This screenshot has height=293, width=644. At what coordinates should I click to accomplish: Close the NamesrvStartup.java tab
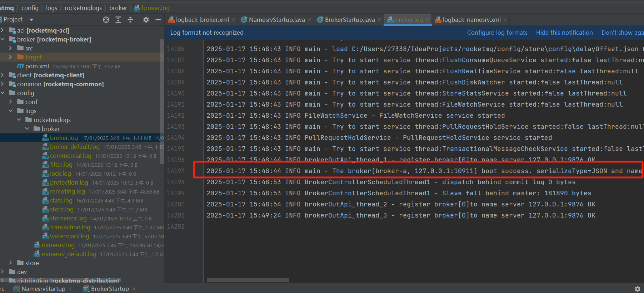pyautogui.click(x=309, y=20)
